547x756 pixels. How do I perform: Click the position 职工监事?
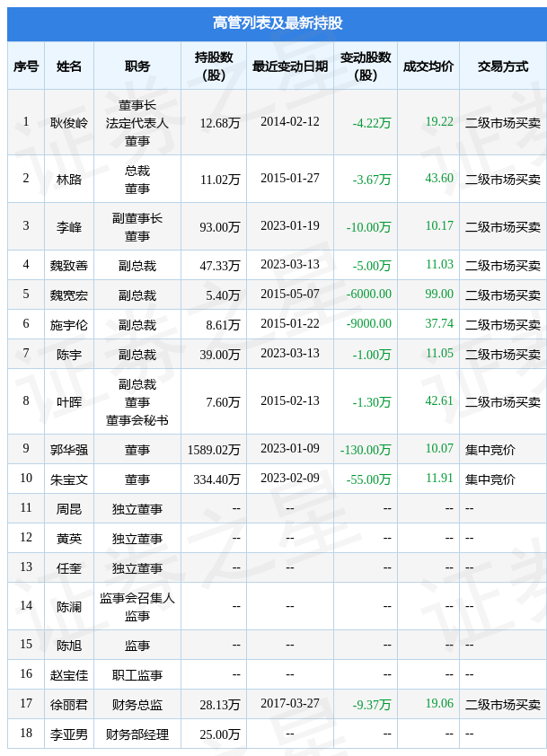point(137,675)
